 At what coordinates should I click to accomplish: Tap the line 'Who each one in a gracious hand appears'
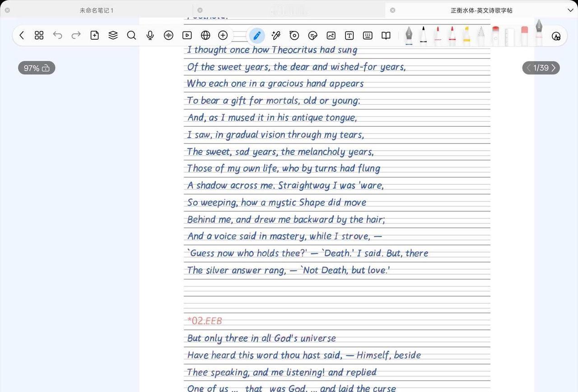tap(275, 83)
